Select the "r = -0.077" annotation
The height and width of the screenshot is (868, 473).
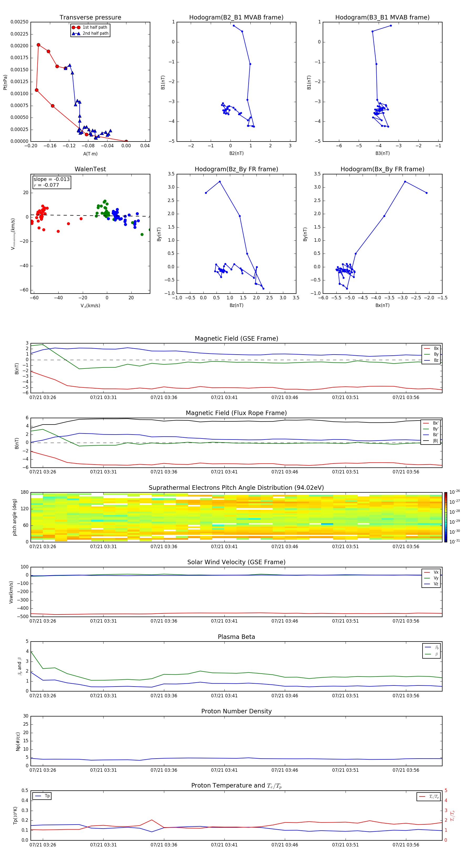pyautogui.click(x=47, y=185)
